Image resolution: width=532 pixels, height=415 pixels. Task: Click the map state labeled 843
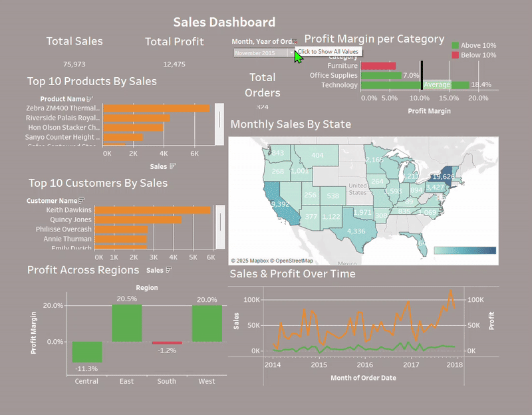click(x=277, y=153)
